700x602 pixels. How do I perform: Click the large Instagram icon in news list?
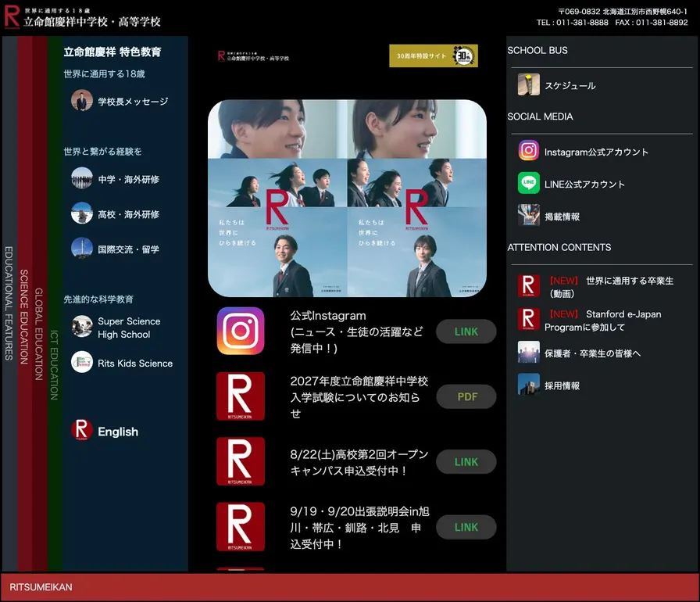click(240, 331)
